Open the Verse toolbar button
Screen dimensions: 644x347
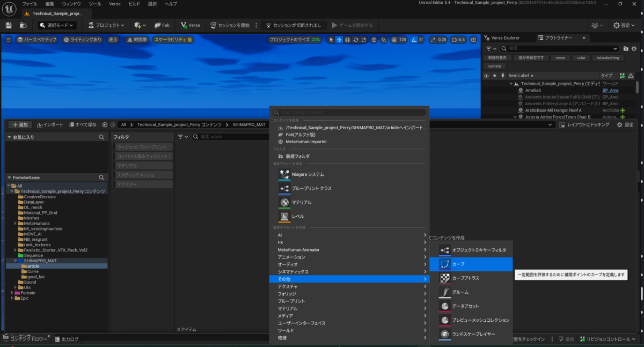coord(190,25)
